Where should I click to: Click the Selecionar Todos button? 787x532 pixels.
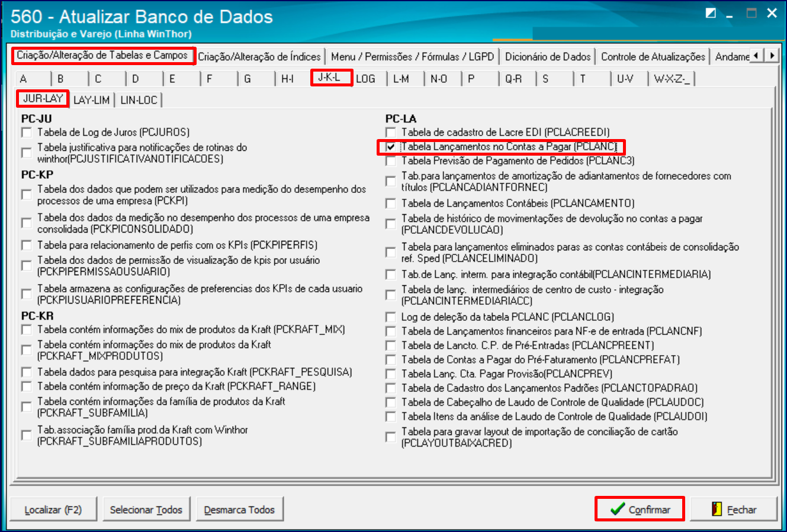click(x=146, y=510)
